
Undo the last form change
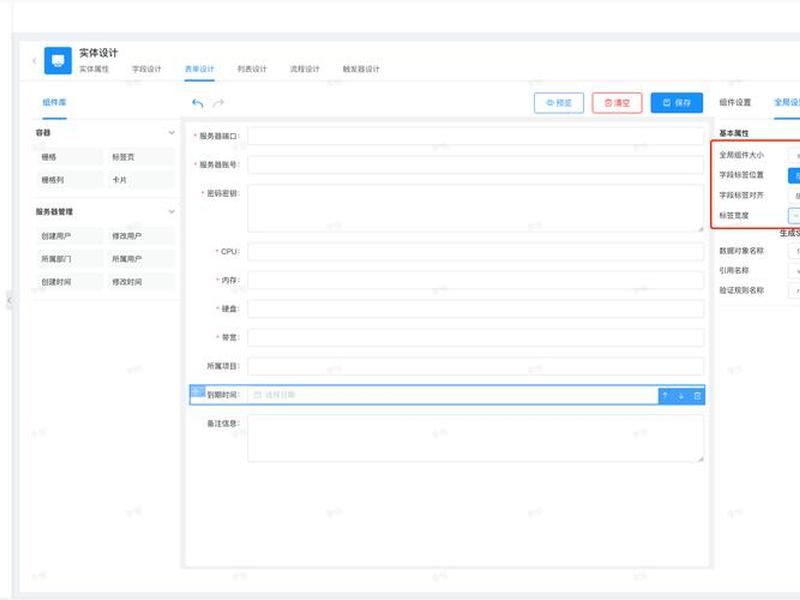coord(197,103)
